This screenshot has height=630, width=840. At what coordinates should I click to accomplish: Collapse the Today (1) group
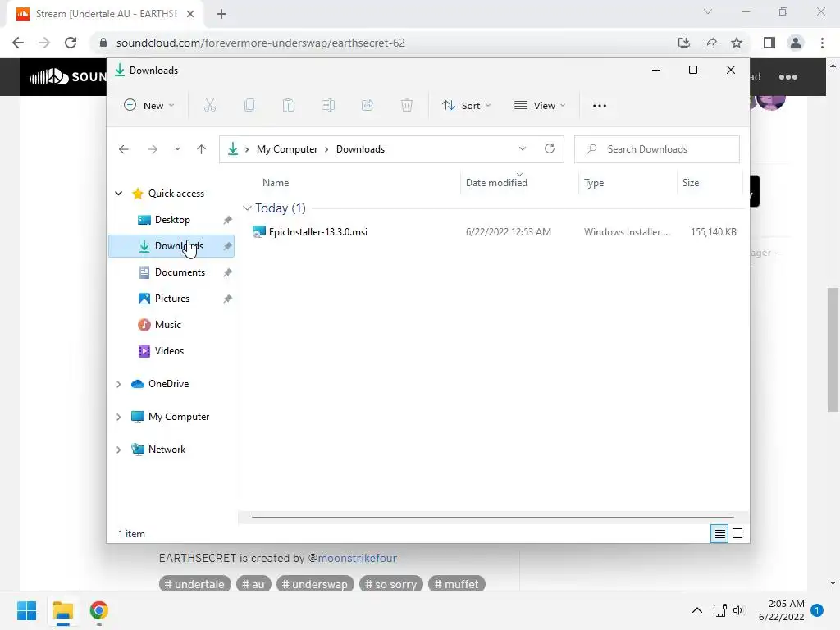pos(247,208)
